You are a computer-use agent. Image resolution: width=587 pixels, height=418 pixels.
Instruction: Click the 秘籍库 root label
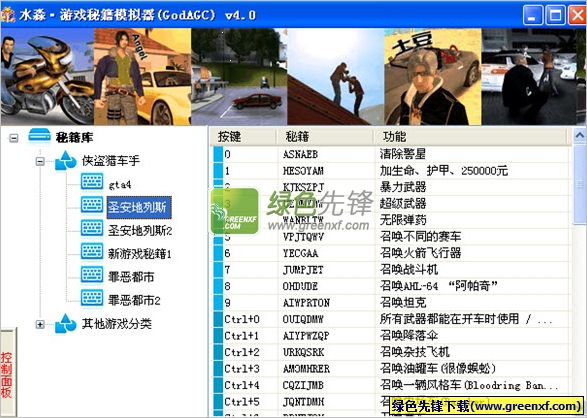[x=74, y=138]
